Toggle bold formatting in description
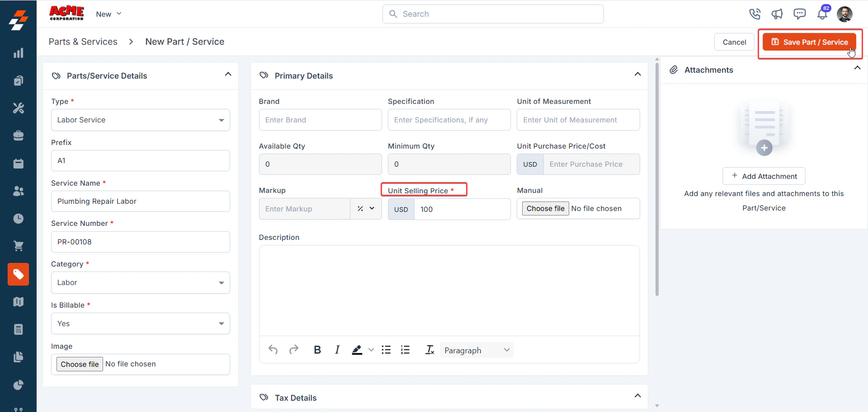This screenshot has height=412, width=868. (317, 350)
